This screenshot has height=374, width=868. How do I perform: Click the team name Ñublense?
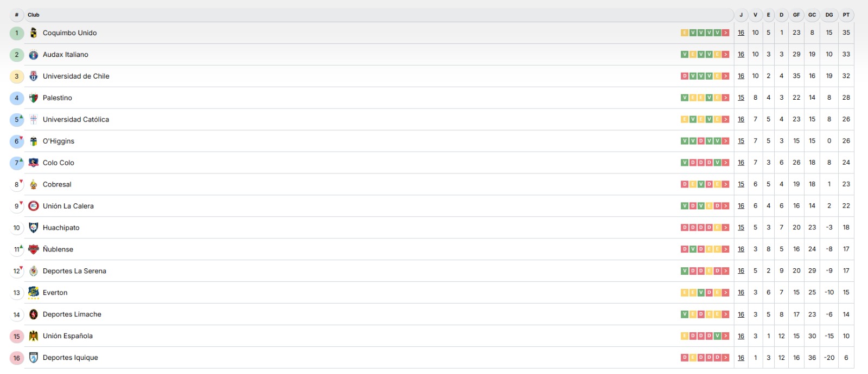pyautogui.click(x=58, y=249)
